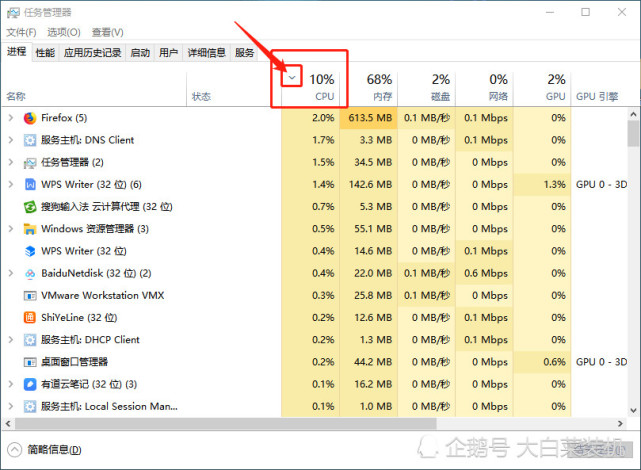Image resolution: width=641 pixels, height=470 pixels.
Task: Click the horizontal scrollbar thumb
Action: tap(226, 424)
